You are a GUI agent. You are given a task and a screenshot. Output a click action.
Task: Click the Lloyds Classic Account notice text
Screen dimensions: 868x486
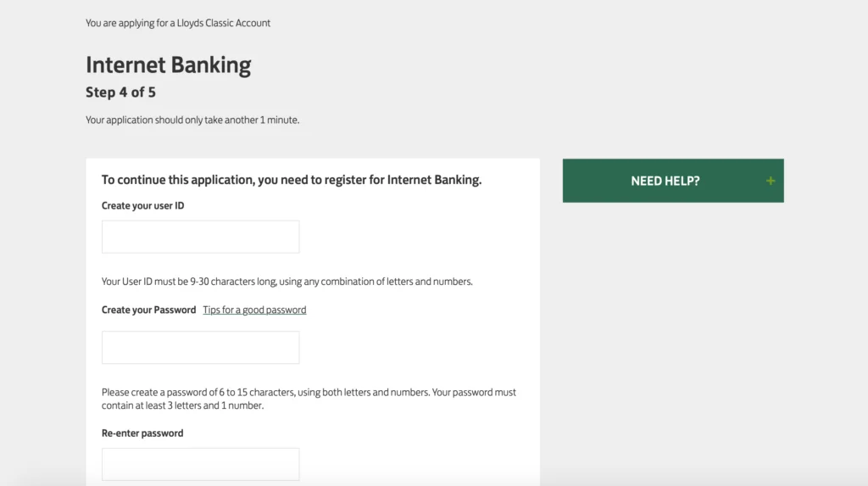click(178, 23)
